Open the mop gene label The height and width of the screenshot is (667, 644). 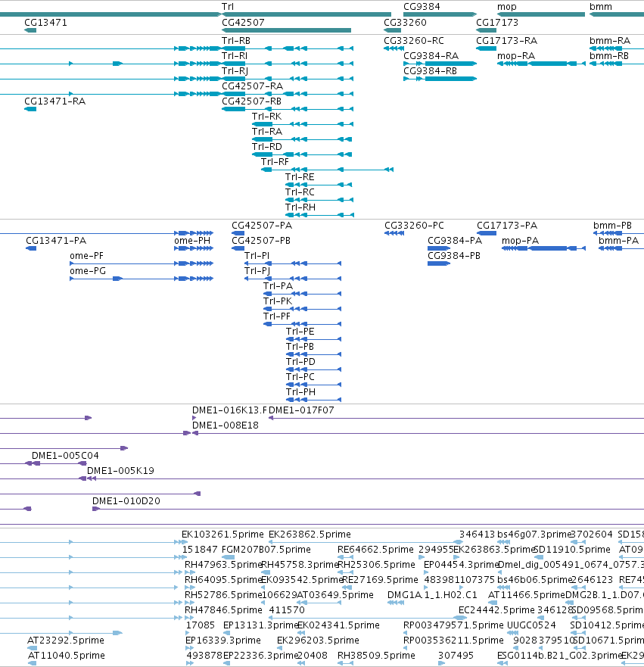(x=507, y=7)
